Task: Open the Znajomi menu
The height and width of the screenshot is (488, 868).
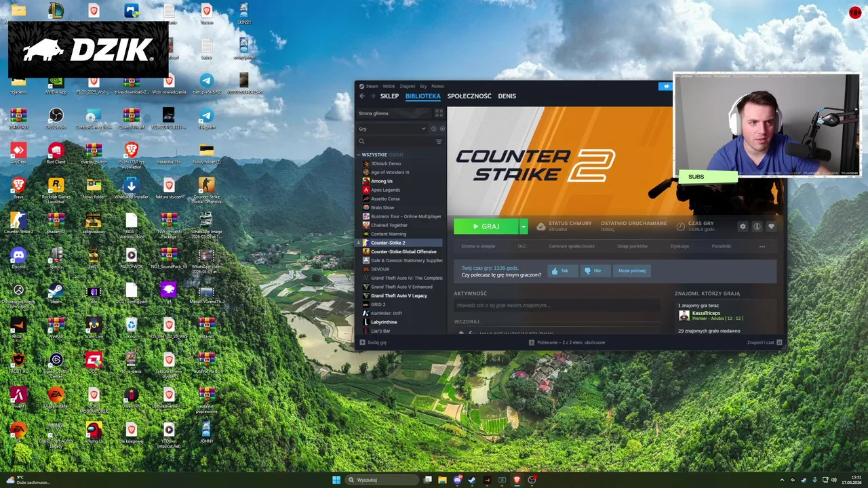Action: (407, 86)
